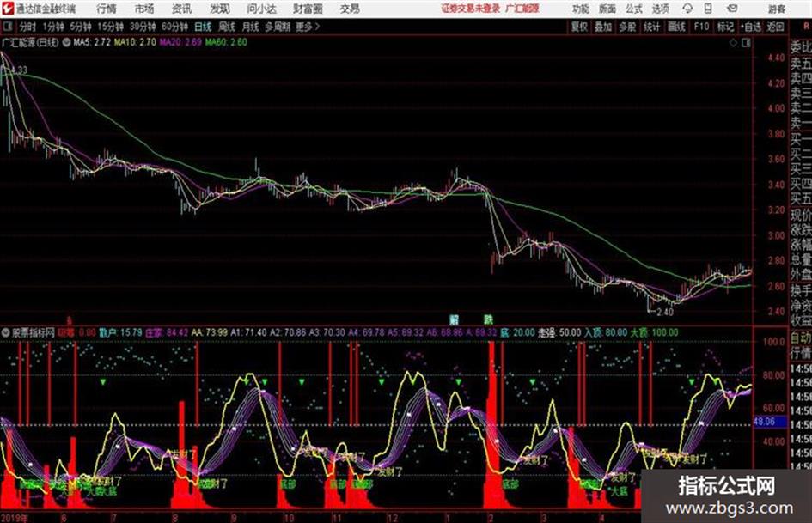Click the MA20: 2.69 indicator value

[180, 42]
